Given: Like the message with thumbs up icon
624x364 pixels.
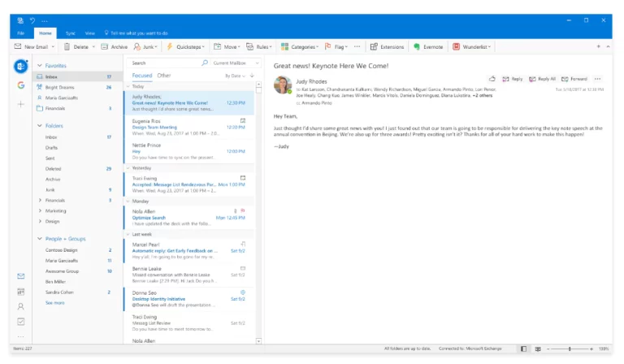Looking at the screenshot, I should click(x=492, y=79).
